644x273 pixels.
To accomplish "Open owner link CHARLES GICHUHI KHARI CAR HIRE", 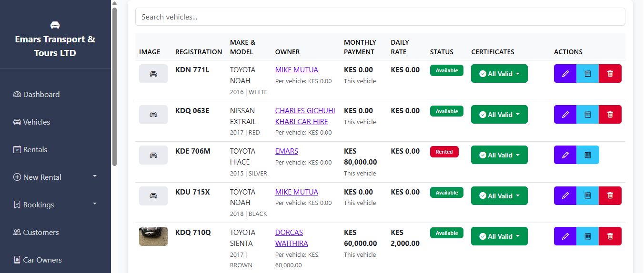I will 305,116.
